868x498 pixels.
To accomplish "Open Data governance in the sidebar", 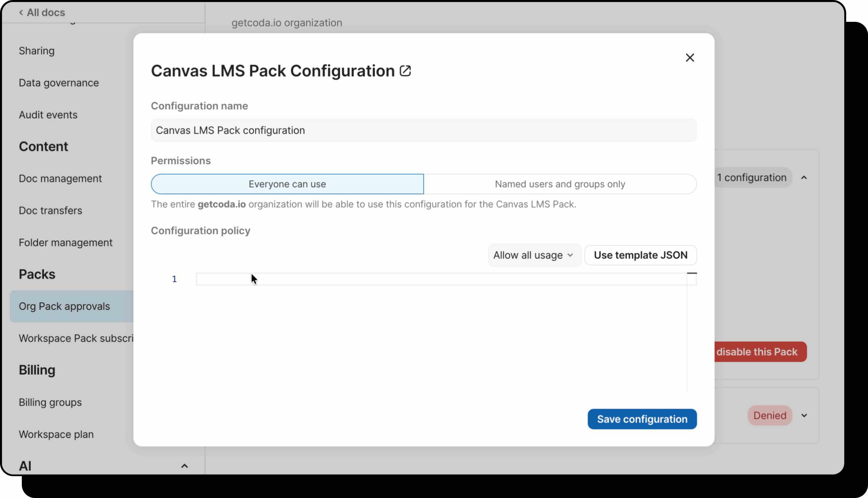I will [59, 83].
